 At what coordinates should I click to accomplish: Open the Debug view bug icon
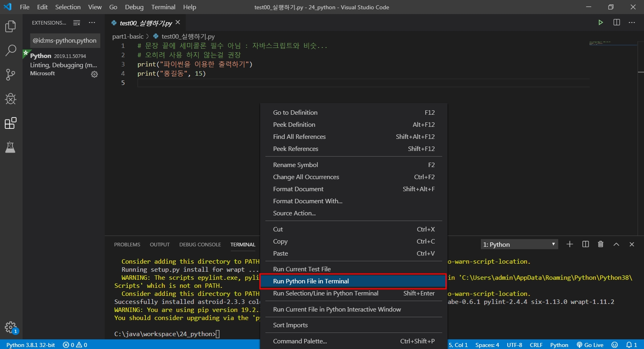click(10, 99)
